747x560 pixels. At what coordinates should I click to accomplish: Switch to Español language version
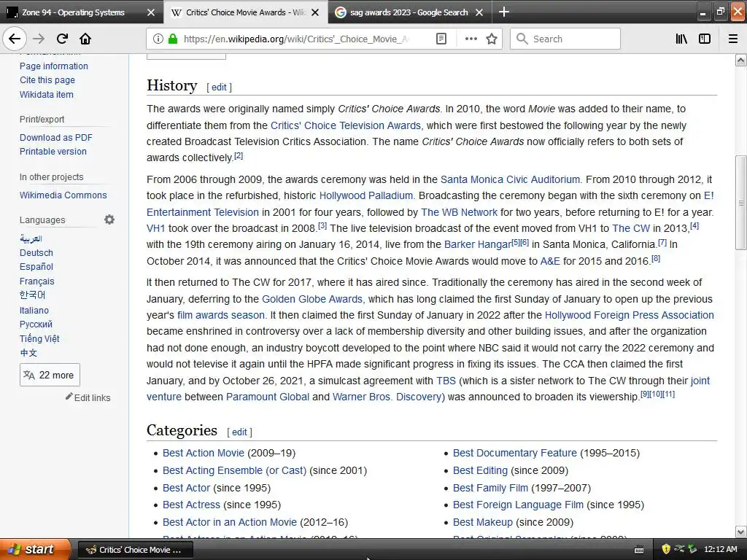tap(36, 267)
